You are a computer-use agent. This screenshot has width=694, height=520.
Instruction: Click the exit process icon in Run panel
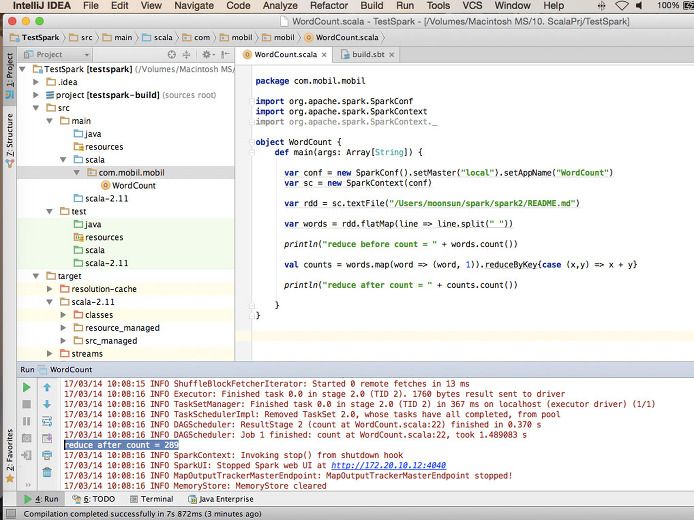pyautogui.click(x=27, y=455)
